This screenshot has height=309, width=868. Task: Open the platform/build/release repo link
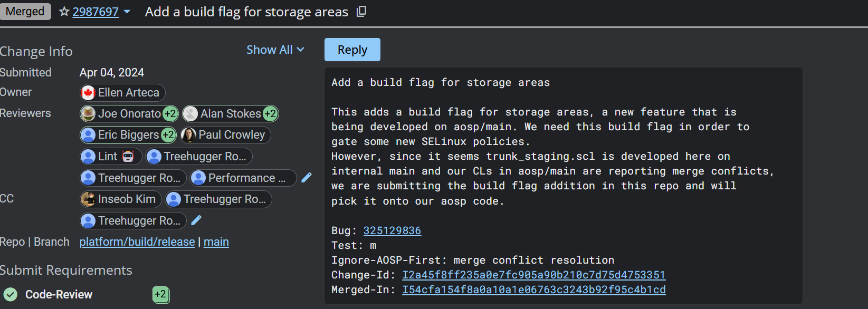point(137,242)
